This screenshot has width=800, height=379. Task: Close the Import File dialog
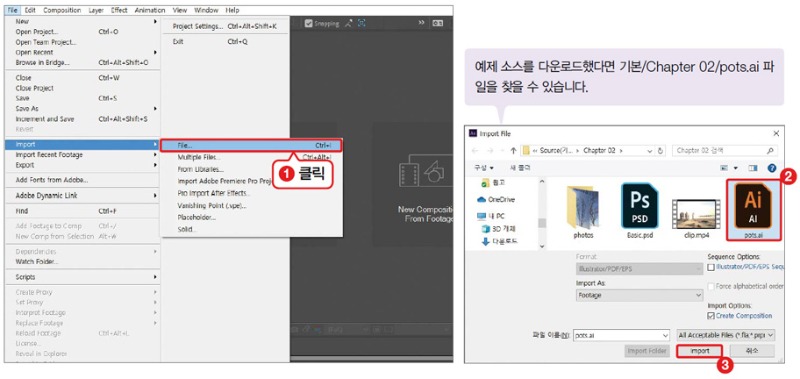click(x=776, y=134)
